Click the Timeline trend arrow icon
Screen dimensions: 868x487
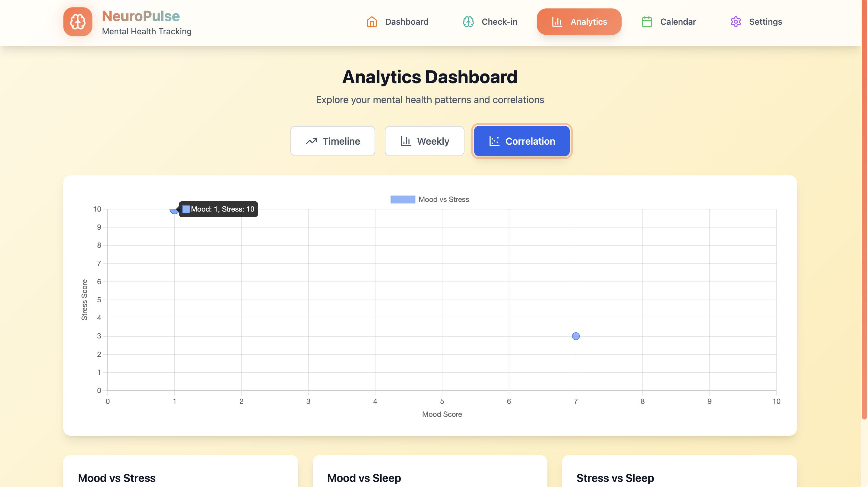(311, 141)
